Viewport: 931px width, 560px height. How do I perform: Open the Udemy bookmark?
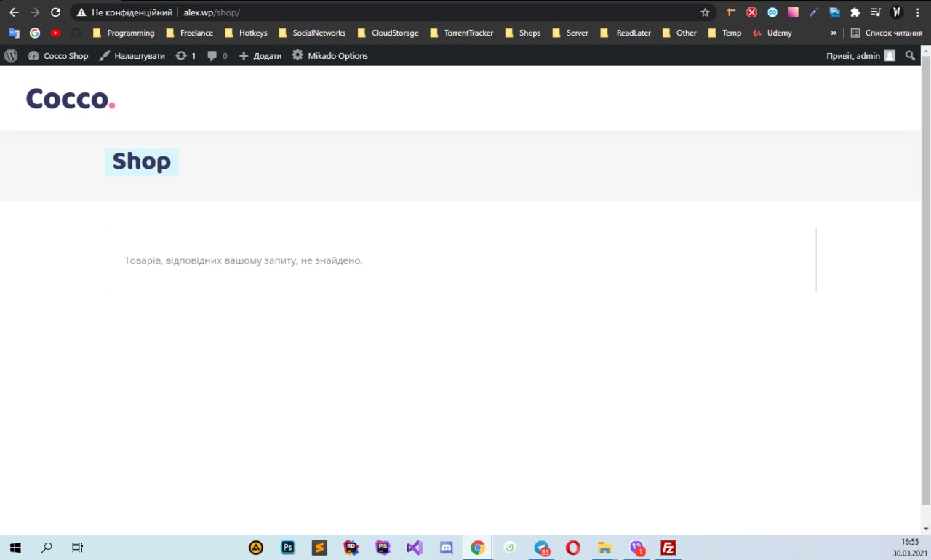tap(772, 33)
